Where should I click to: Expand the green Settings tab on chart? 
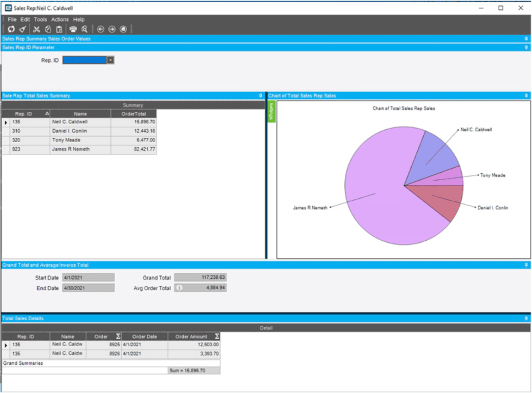[x=272, y=112]
